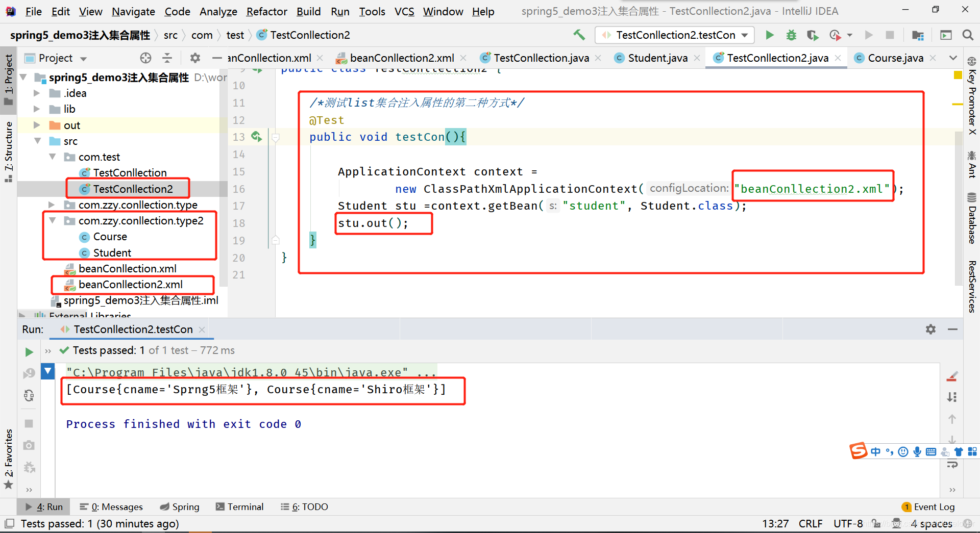This screenshot has width=980, height=533.
Task: Close TestConllection2.java editor tab
Action: click(838, 58)
